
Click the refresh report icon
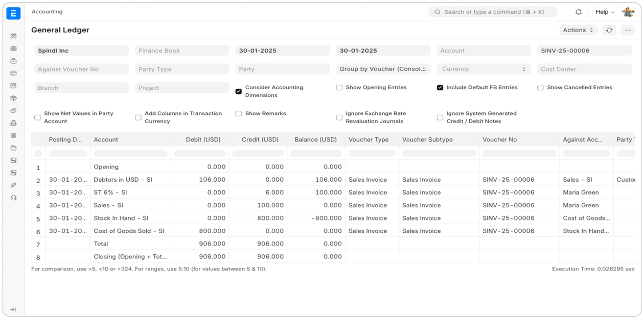point(609,30)
